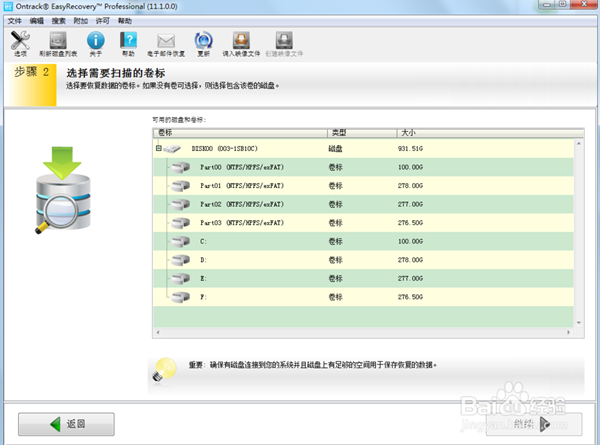Click the list's vertical scrollbar up arrow
This screenshot has height=445, width=600.
[579, 143]
